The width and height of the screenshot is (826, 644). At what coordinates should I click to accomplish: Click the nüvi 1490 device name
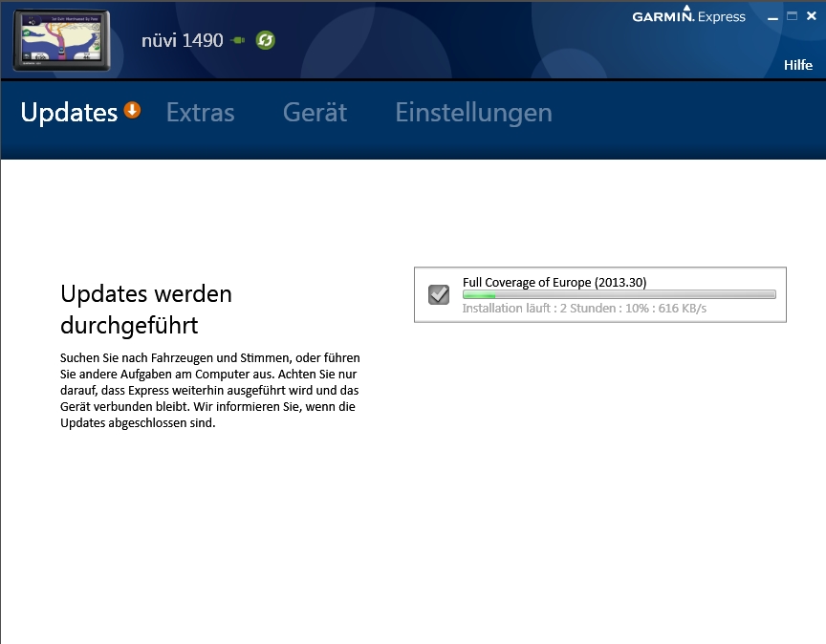click(x=182, y=40)
